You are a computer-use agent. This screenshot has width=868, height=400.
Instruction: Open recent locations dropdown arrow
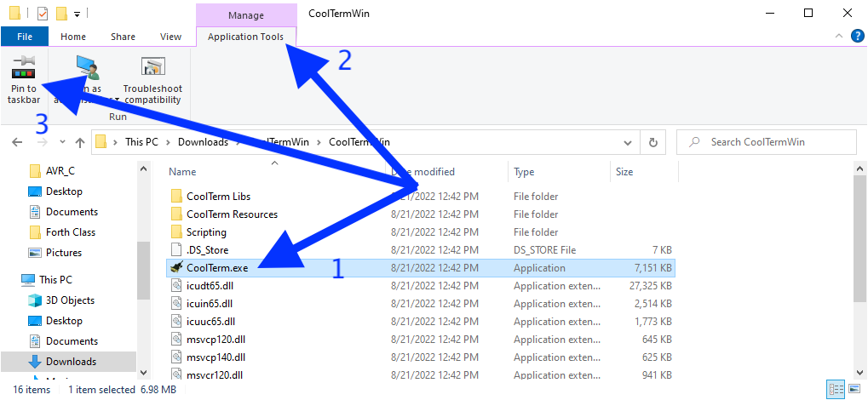click(62, 142)
